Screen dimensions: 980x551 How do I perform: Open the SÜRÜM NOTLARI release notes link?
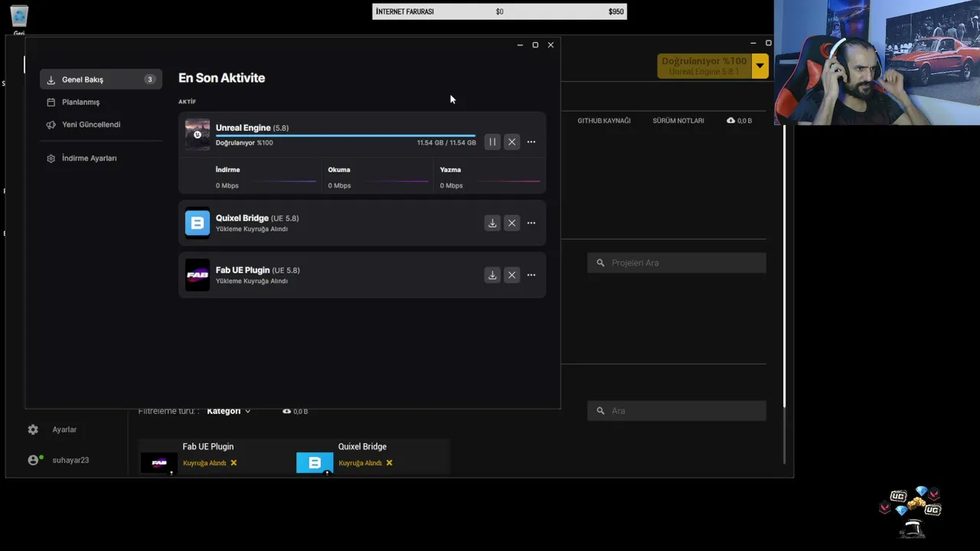tap(678, 121)
